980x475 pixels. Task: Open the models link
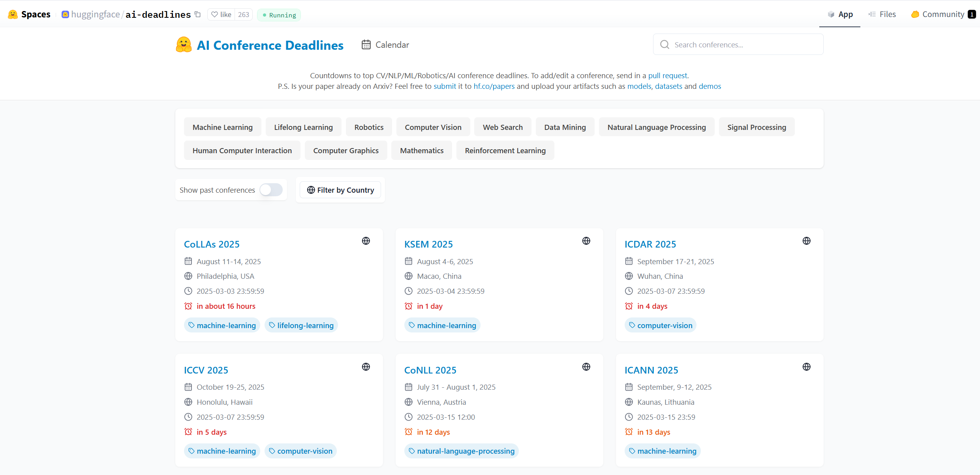point(639,86)
